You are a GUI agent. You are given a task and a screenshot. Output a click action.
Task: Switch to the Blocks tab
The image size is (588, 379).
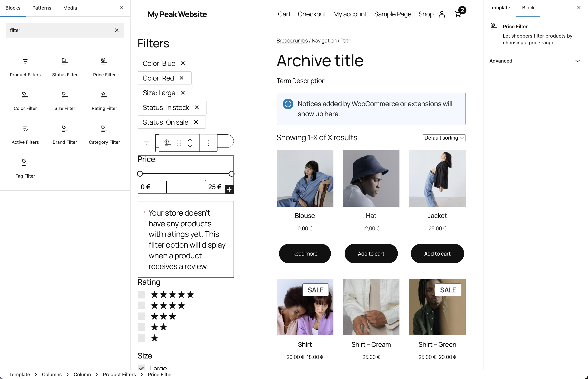[x=13, y=8]
